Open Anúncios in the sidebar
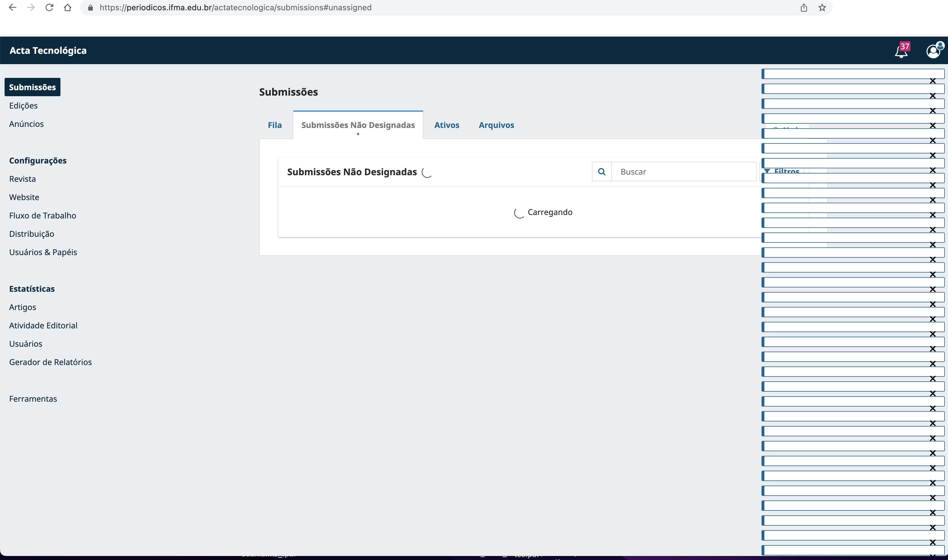This screenshot has width=948, height=560. coord(26,124)
